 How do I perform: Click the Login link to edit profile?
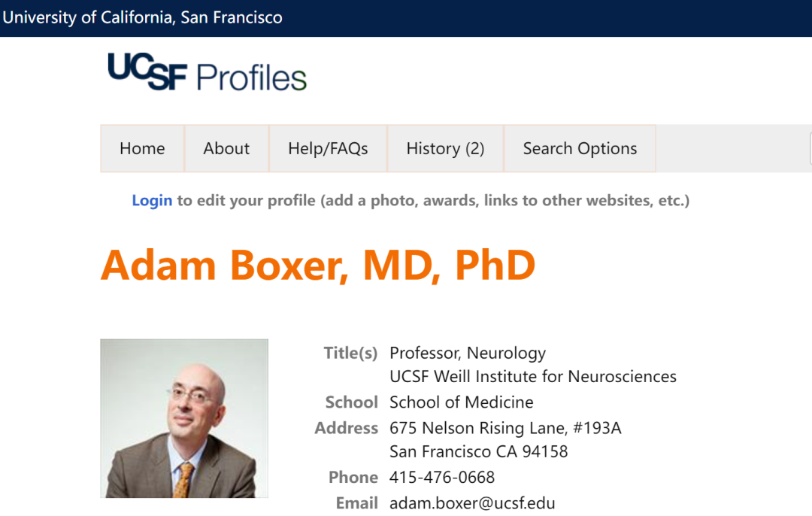(x=152, y=201)
